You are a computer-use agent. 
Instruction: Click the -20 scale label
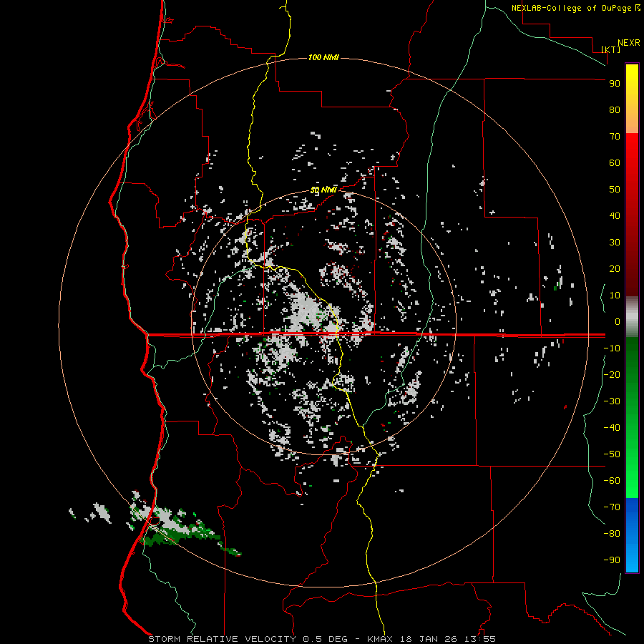point(612,374)
